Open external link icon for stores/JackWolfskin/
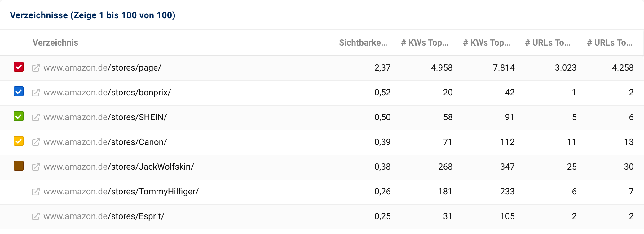Image resolution: width=644 pixels, height=234 pixels. click(36, 167)
